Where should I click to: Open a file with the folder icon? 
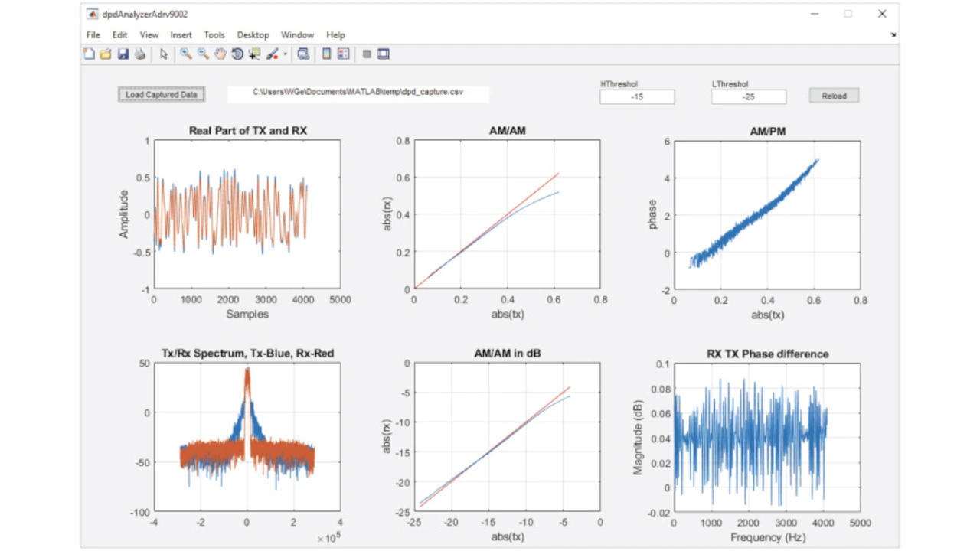[x=106, y=54]
